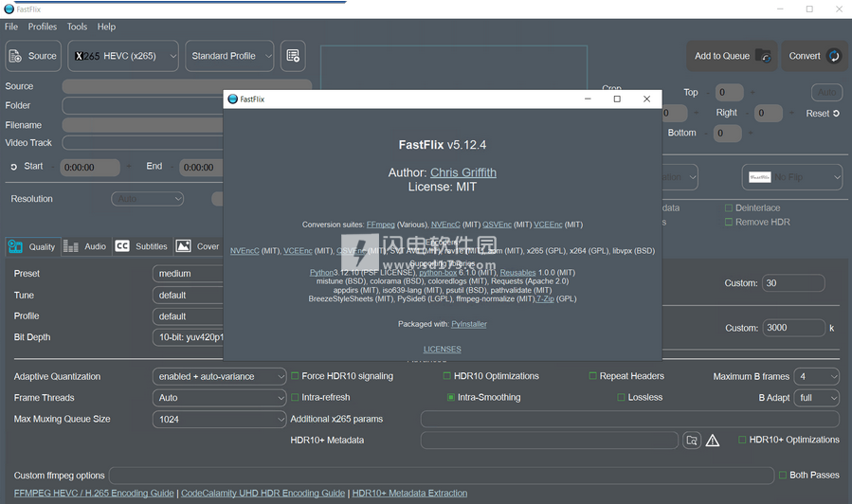Click Add to Queue button
The width and height of the screenshot is (852, 504).
click(732, 56)
